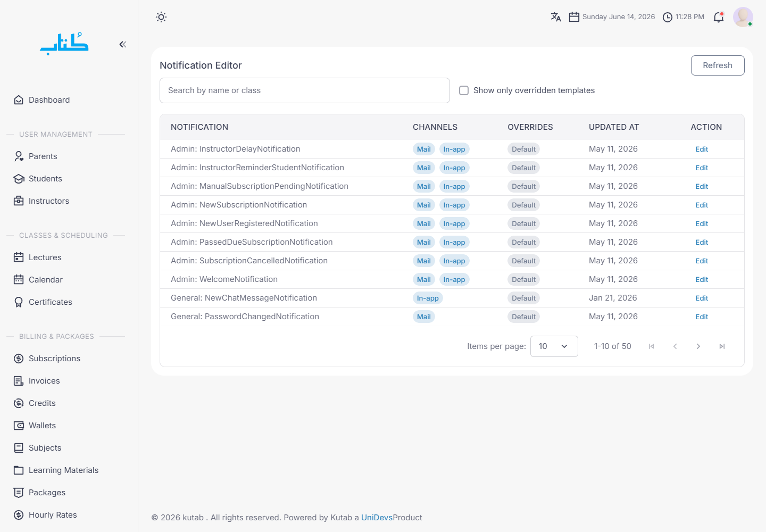
Task: Toggle the light/dark theme sun icon
Action: [161, 17]
